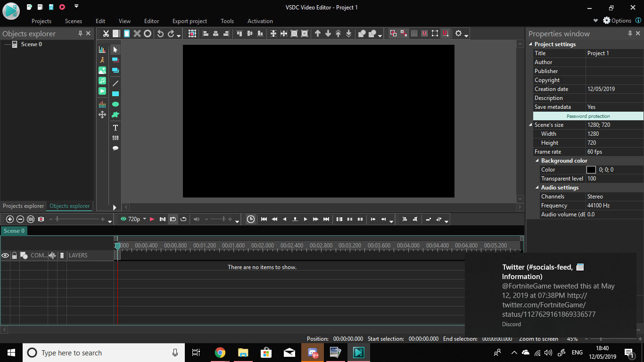
Task: Jump to end of timeline button
Action: point(326,219)
